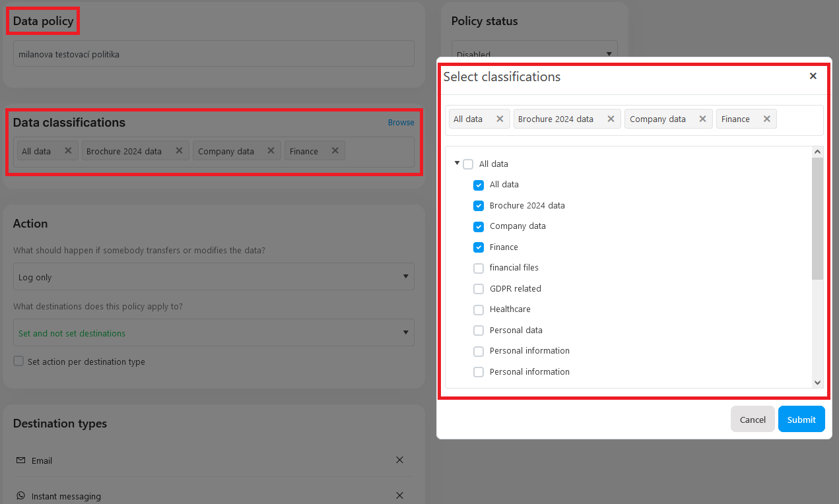Click the Submit button
Viewport: 839px width, 504px height.
(x=801, y=419)
